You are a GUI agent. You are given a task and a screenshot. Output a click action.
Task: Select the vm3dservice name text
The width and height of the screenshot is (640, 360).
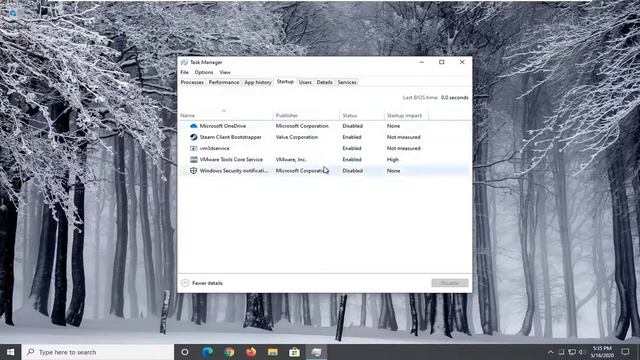pos(214,148)
